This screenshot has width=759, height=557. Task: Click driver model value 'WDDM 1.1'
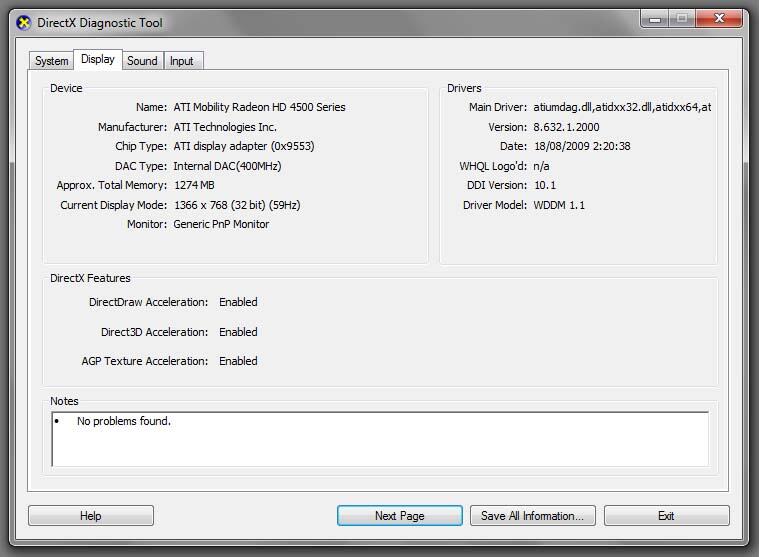[559, 205]
